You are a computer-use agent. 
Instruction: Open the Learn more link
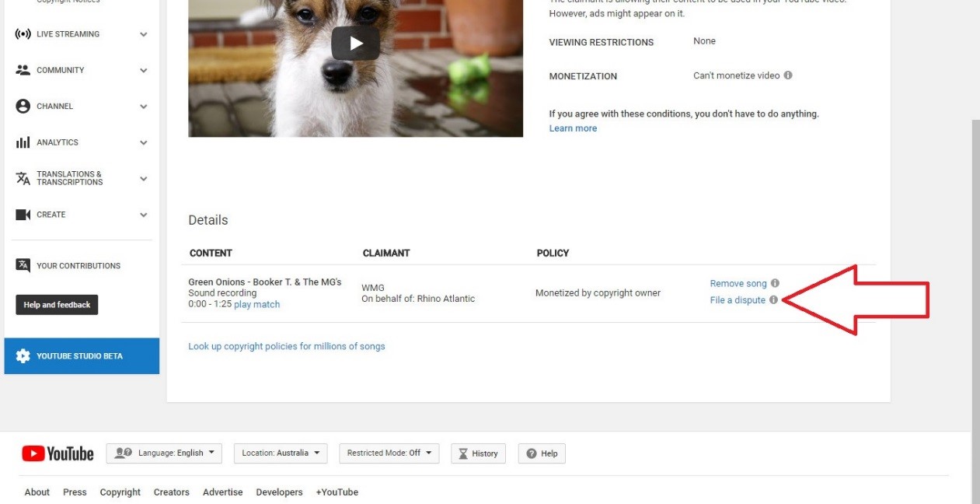573,128
